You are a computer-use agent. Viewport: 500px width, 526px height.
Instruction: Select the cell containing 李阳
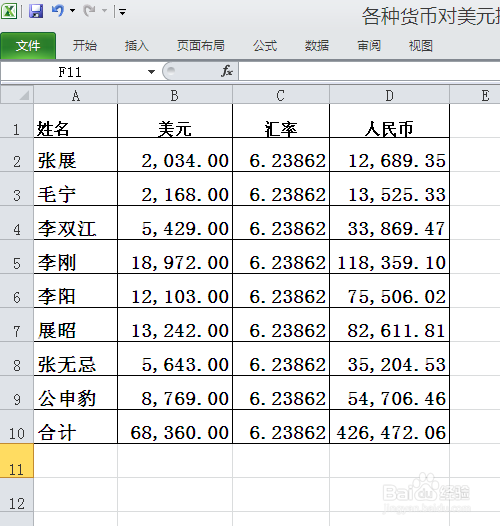click(x=76, y=291)
